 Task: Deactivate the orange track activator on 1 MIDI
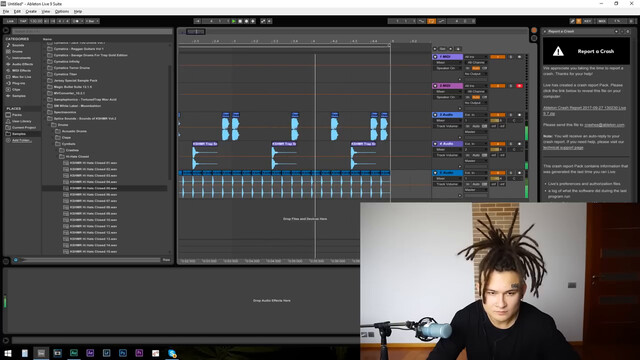[498, 57]
